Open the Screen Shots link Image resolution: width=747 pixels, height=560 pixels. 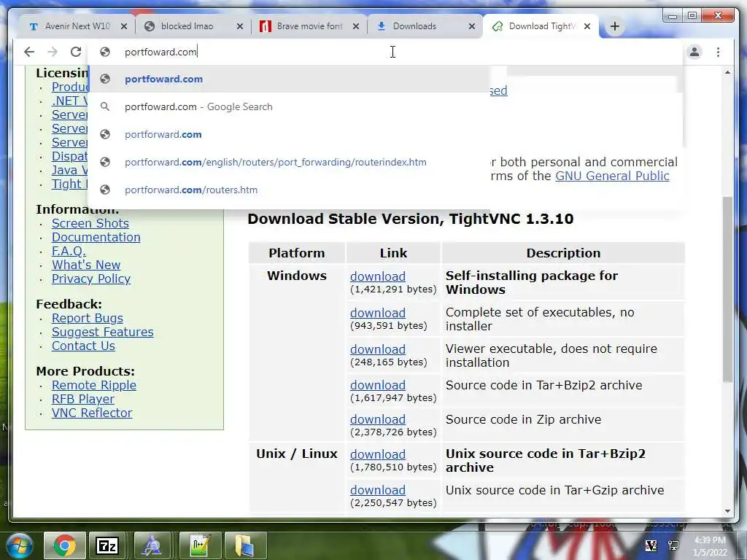90,223
